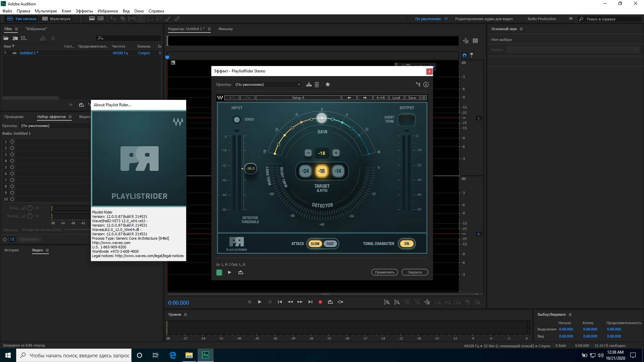Click record button in transport
Viewport: 644px width, 362px height.
click(x=320, y=302)
